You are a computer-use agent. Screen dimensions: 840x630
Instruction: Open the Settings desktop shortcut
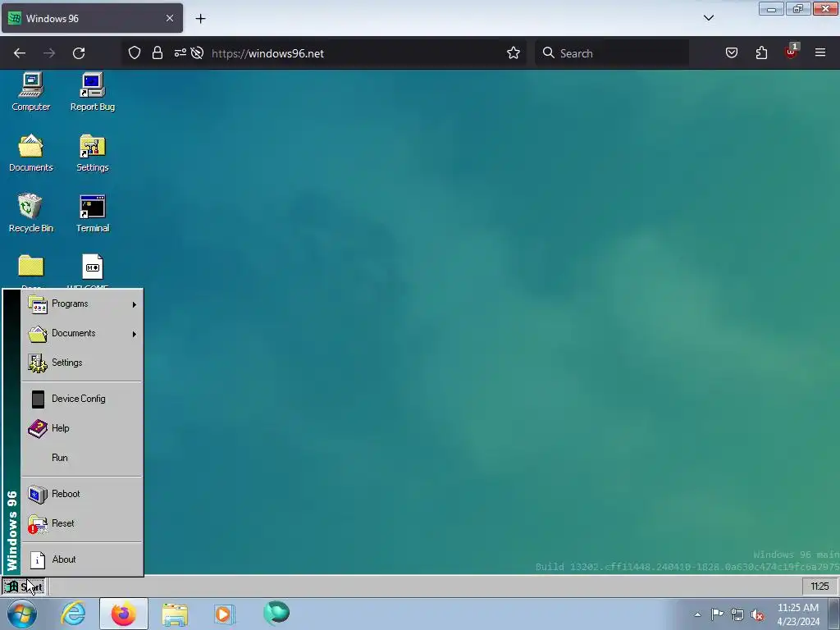(92, 153)
